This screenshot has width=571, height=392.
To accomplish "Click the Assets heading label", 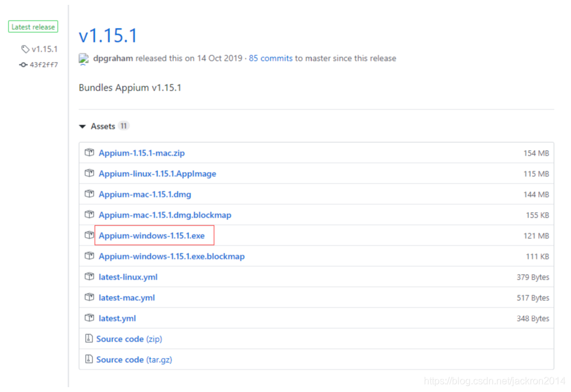I will click(x=103, y=126).
